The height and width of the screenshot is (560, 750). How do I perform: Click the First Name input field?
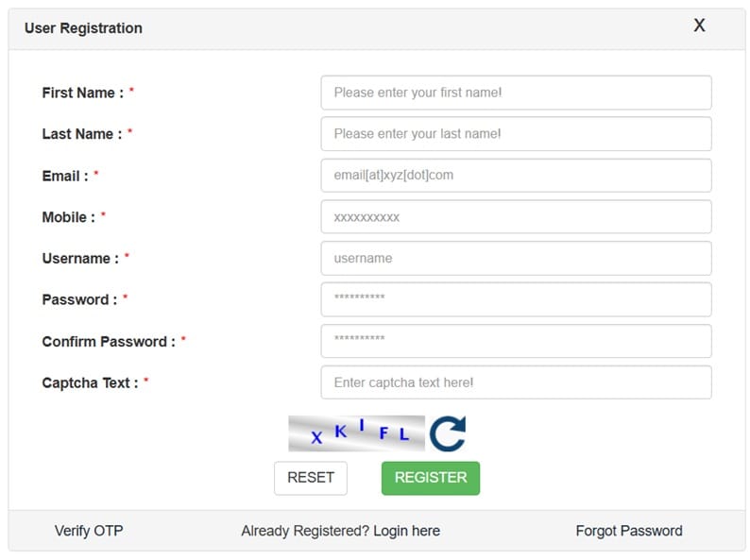pos(516,93)
